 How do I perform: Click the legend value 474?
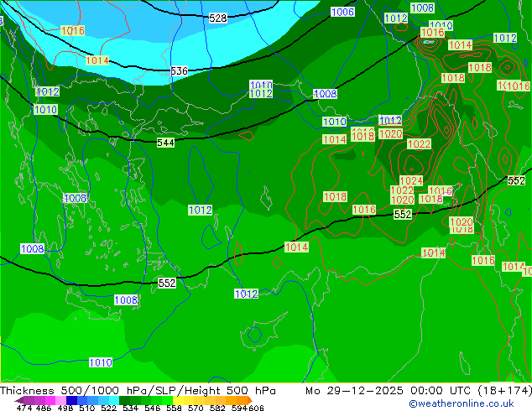pyautogui.click(x=24, y=408)
